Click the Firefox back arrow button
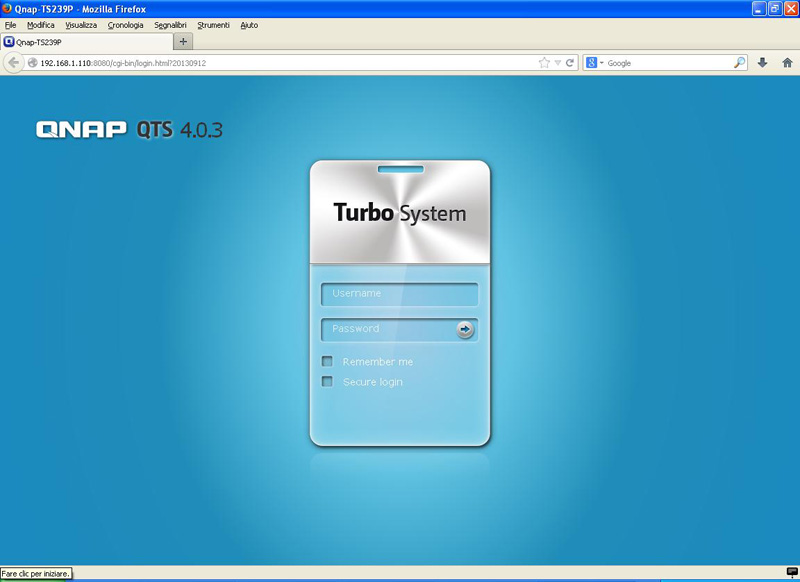Image resolution: width=800 pixels, height=582 pixels. tap(13, 62)
